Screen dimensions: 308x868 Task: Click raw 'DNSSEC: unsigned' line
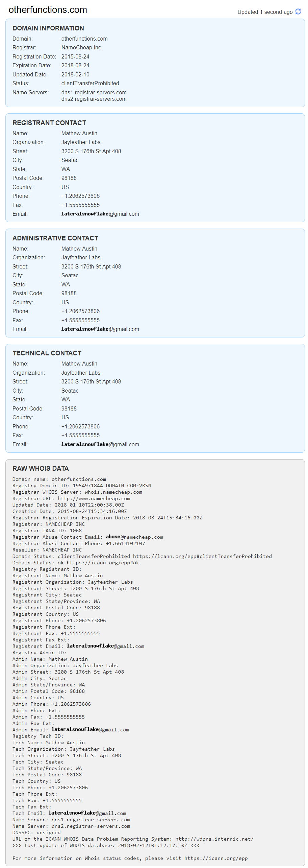(36, 833)
